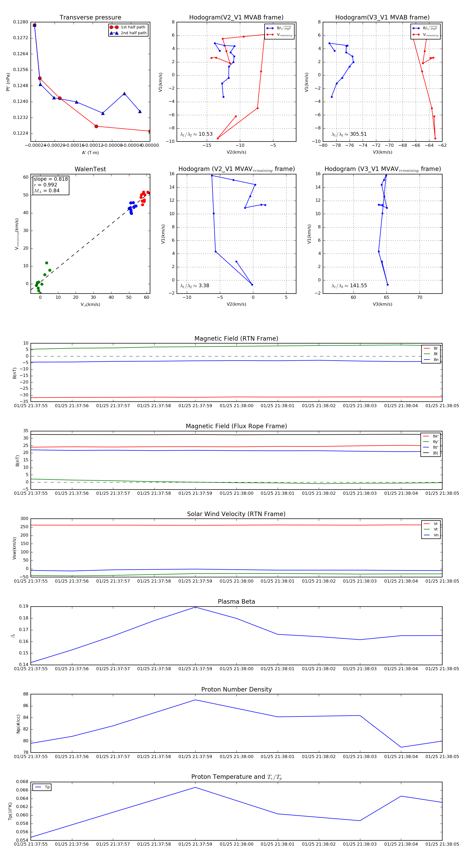Click 'Hodogram(V3_V1 MVAB frame)' title
Image resolution: width=473 pixels, height=868 pixels.
[x=382, y=18]
